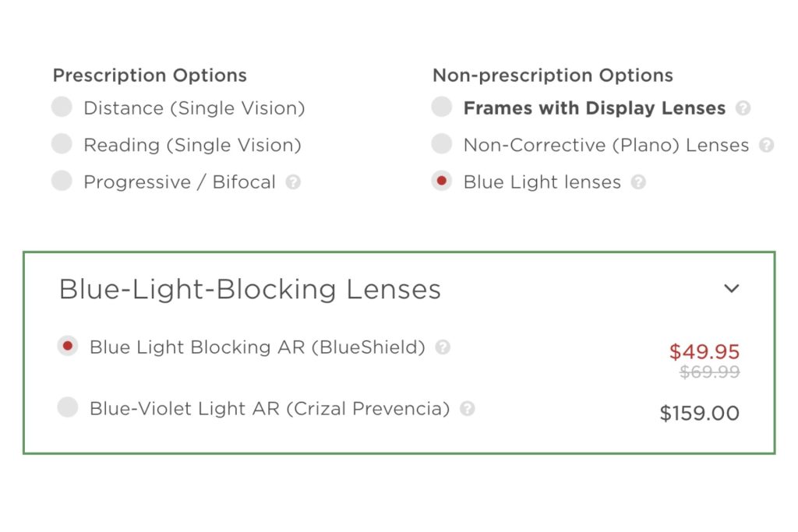Click the Blue-Violet Light AR info icon
798x532 pixels.
coord(468,408)
